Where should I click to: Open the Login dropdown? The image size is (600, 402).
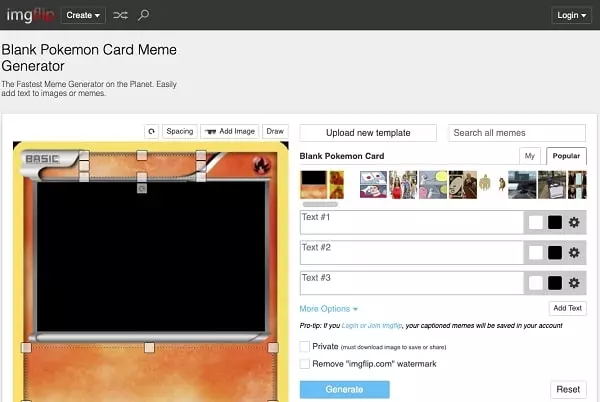[571, 15]
